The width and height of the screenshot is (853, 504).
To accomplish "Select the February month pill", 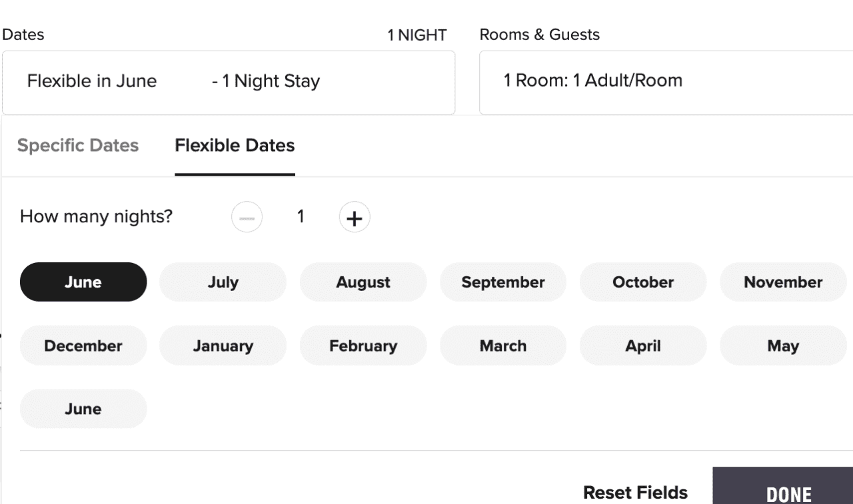I will [x=363, y=346].
